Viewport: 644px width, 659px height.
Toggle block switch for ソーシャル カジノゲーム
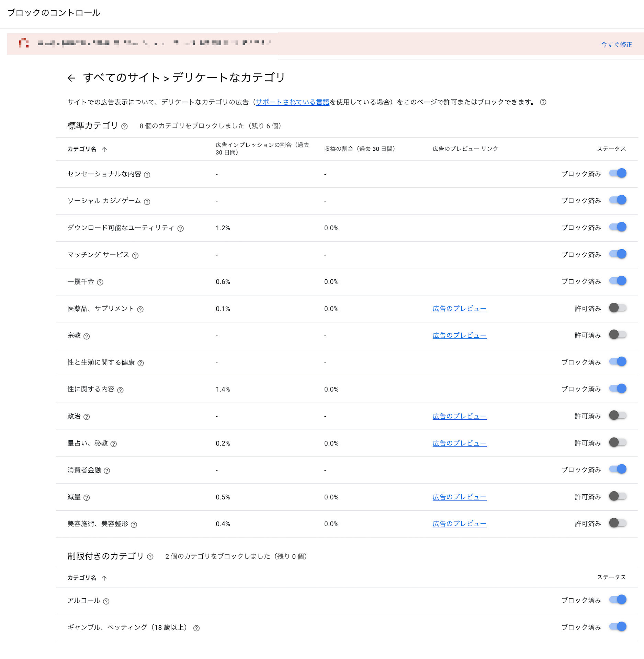pyautogui.click(x=618, y=200)
